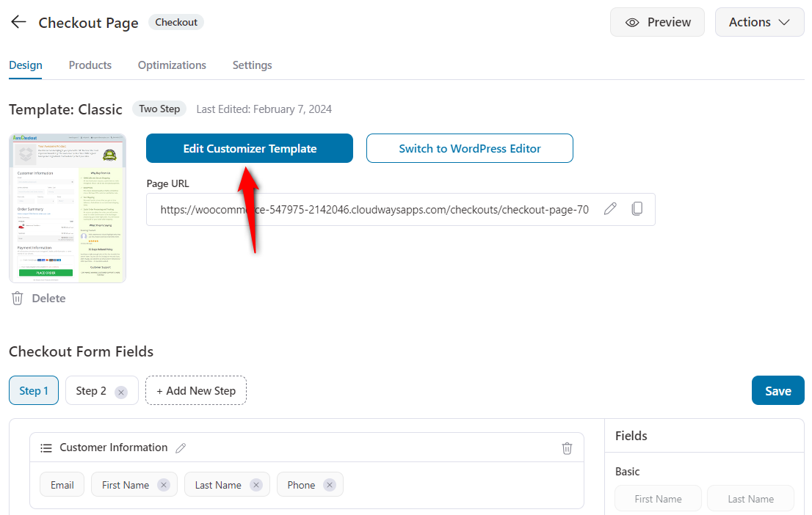Delete the Classic template via the trash icon
812x515 pixels.
16,298
